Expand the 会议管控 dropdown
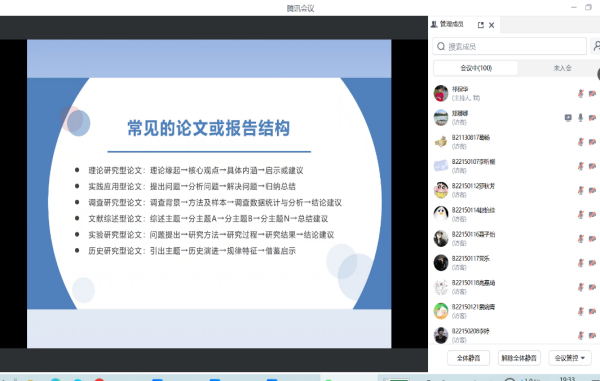The height and width of the screenshot is (381, 600). 570,358
